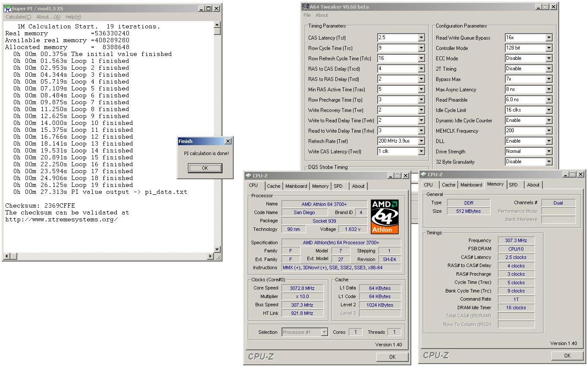The height and width of the screenshot is (367, 588).
Task: Expand the DLL dropdown
Action: 549,141
